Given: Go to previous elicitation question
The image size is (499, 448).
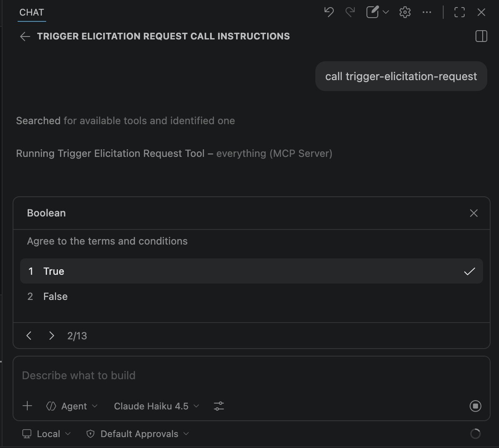Looking at the screenshot, I should point(29,336).
